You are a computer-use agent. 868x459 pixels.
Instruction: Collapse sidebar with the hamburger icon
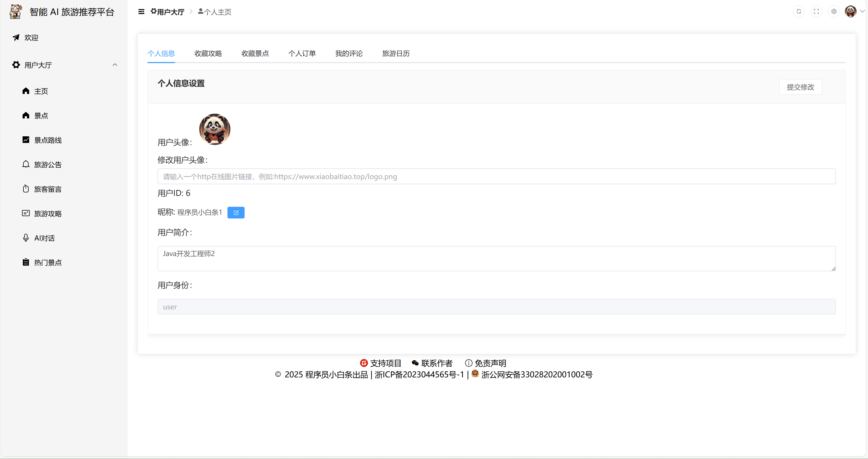(x=141, y=12)
